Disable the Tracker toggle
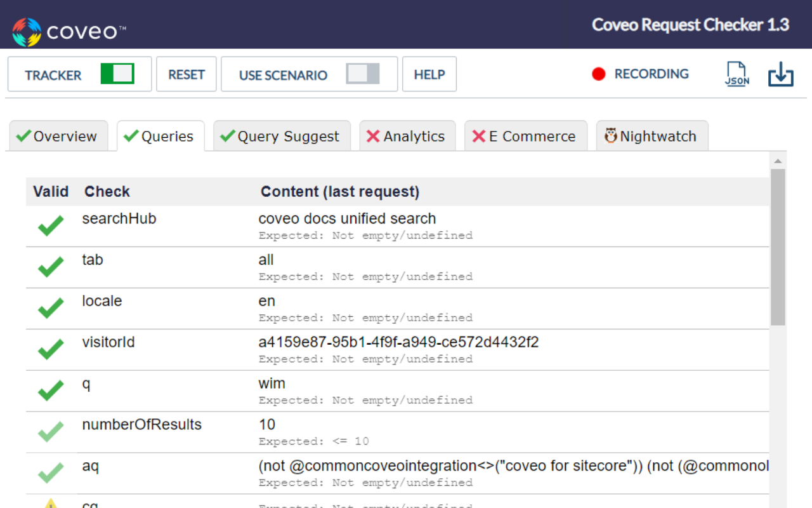Screen dimensions: 812x508 pyautogui.click(x=118, y=74)
